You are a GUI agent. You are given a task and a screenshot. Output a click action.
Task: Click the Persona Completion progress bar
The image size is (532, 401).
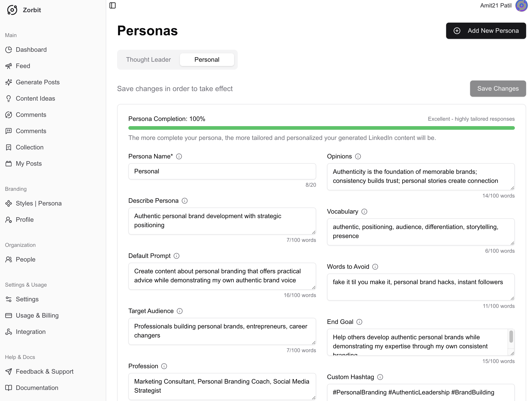point(321,128)
